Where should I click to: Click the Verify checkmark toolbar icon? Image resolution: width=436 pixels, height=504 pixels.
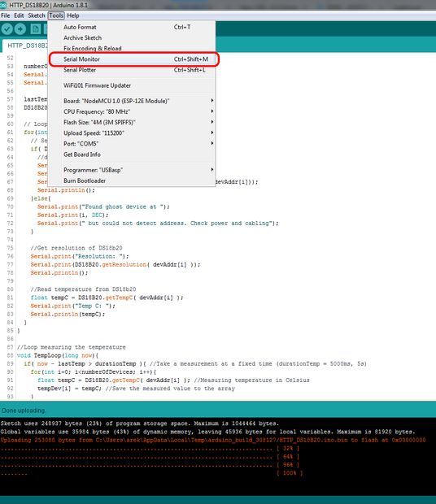click(7, 29)
